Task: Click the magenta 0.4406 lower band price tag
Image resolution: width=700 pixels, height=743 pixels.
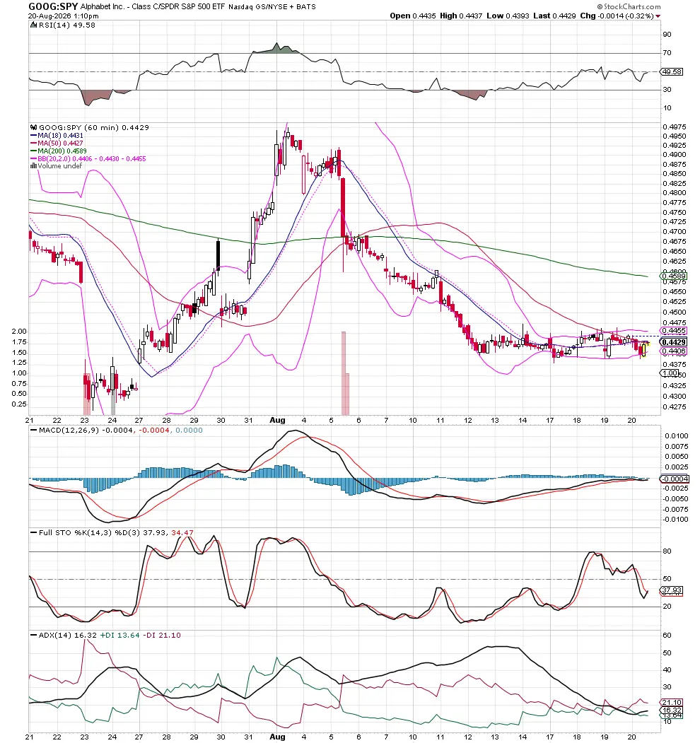Action: tap(673, 351)
